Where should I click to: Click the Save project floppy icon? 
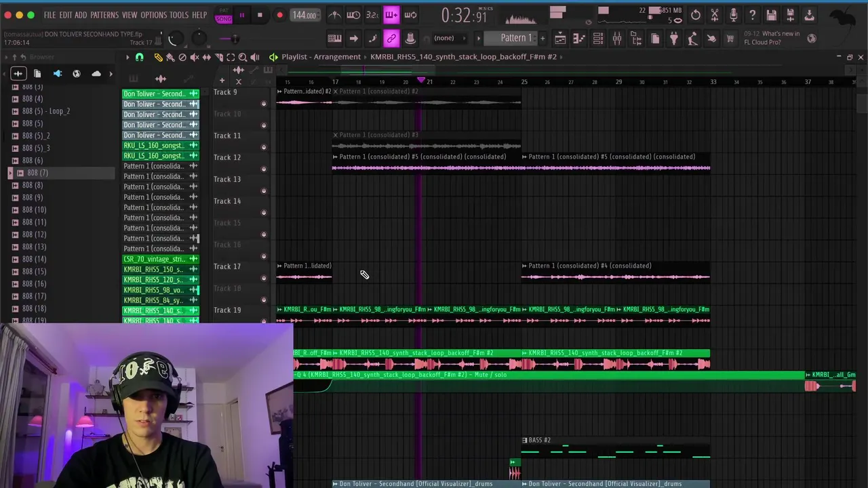pos(772,15)
